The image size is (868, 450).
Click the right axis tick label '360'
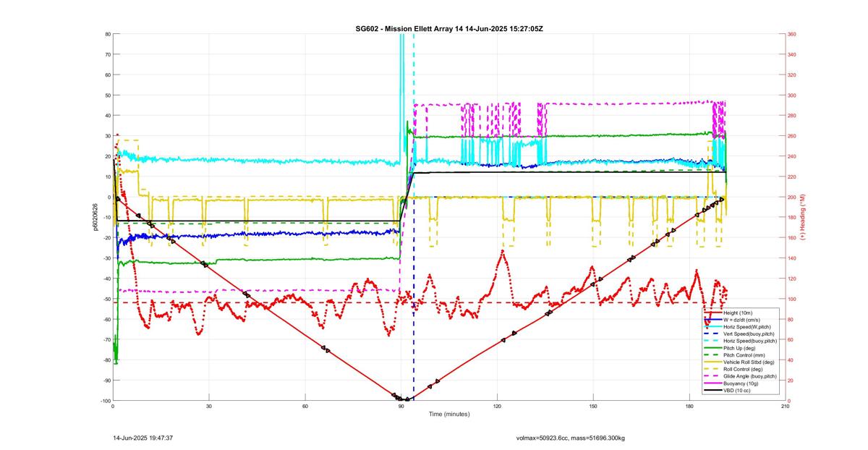tap(792, 34)
